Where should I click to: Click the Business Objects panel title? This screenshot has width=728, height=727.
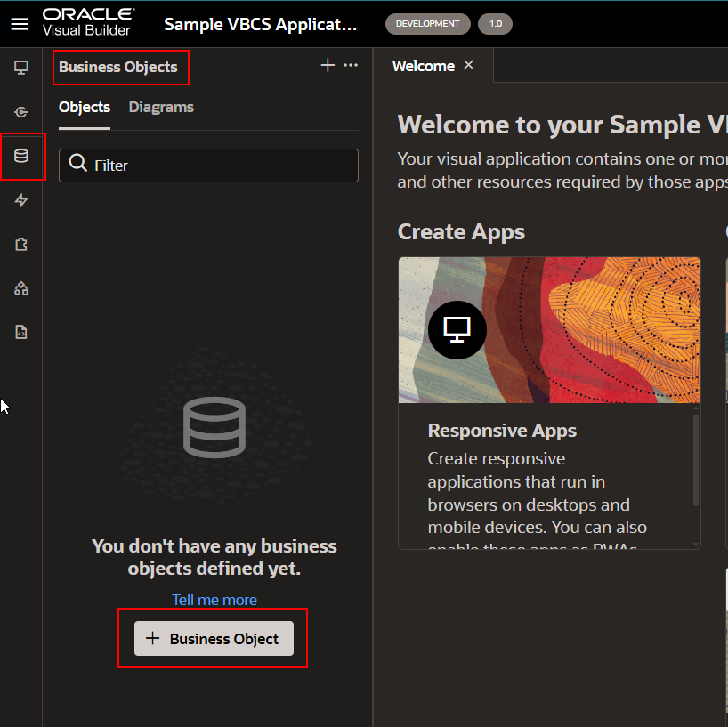118,68
